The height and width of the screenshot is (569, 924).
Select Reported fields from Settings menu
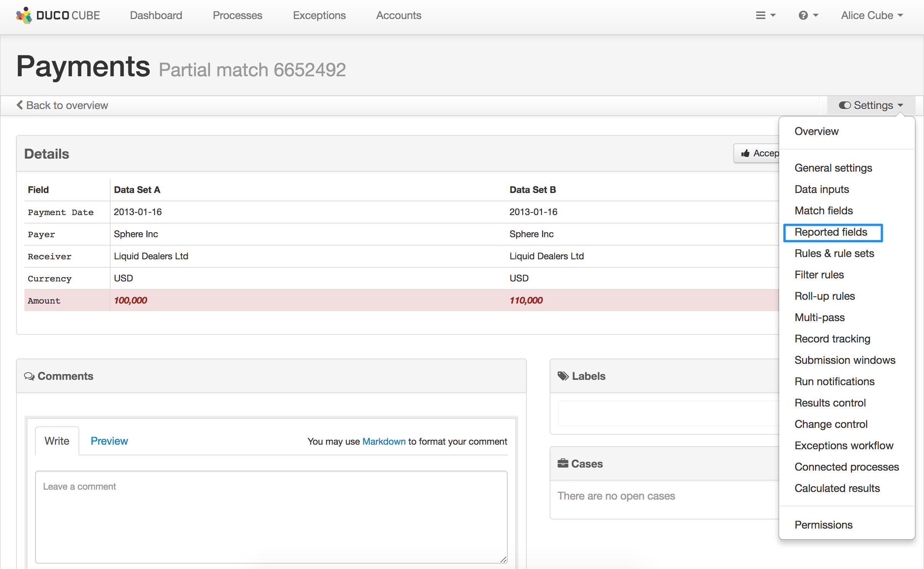coord(831,232)
